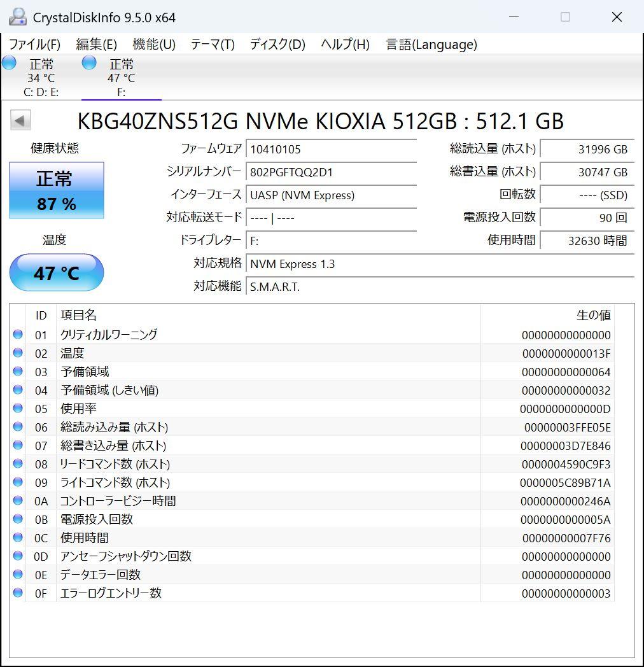Open the 言語(Language) menu
The width and height of the screenshot is (644, 667).
coord(431,45)
